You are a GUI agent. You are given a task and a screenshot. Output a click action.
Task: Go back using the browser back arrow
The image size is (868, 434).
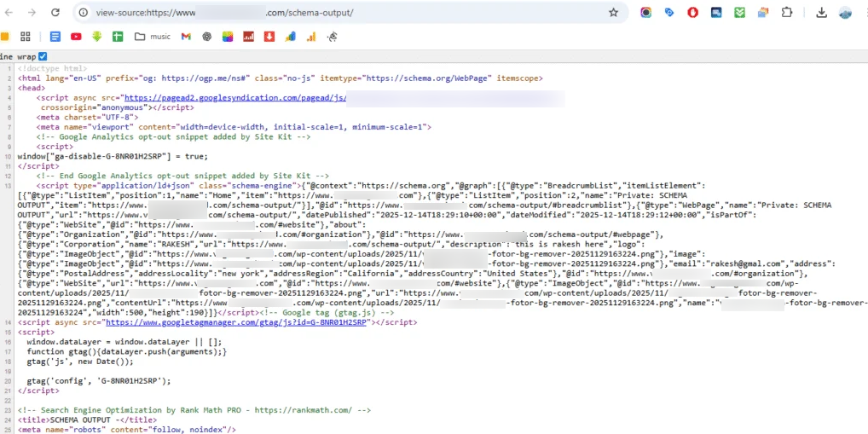9,12
